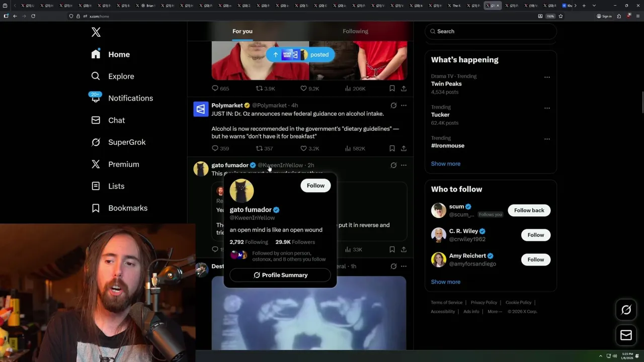Open more options on gato fumador post
Screen dimensions: 644x362
click(404, 165)
